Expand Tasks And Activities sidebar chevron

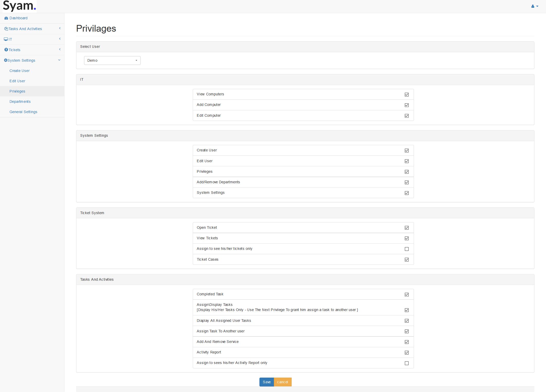[60, 28]
